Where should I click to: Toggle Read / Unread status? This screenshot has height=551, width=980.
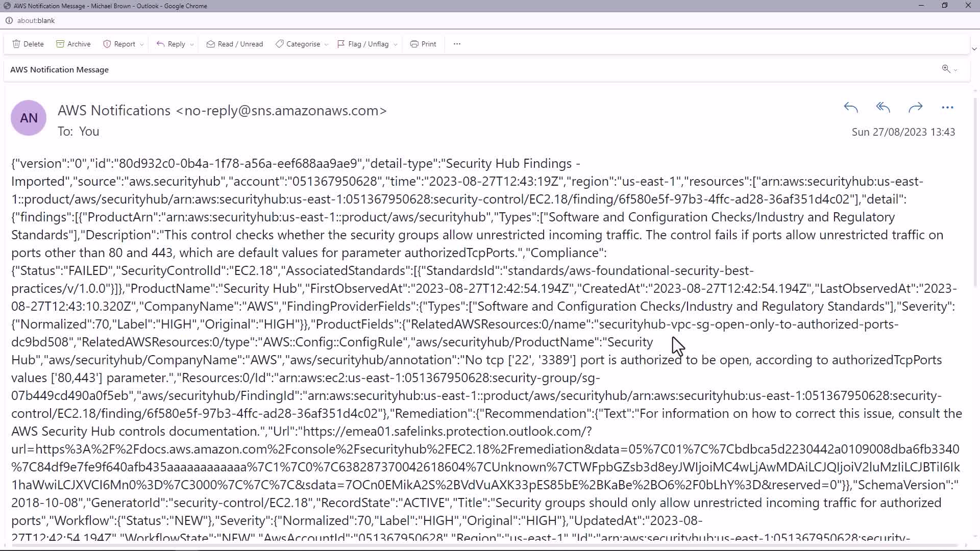[234, 44]
